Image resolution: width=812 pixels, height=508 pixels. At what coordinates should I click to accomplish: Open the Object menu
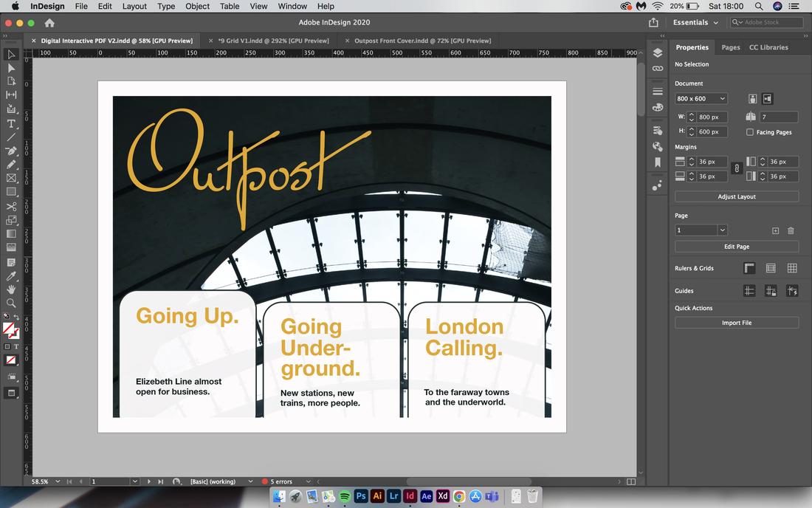point(197,6)
